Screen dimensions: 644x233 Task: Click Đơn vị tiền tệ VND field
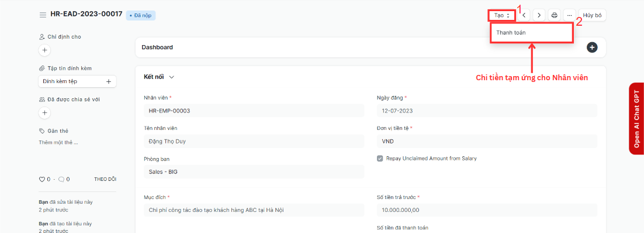tap(487, 141)
